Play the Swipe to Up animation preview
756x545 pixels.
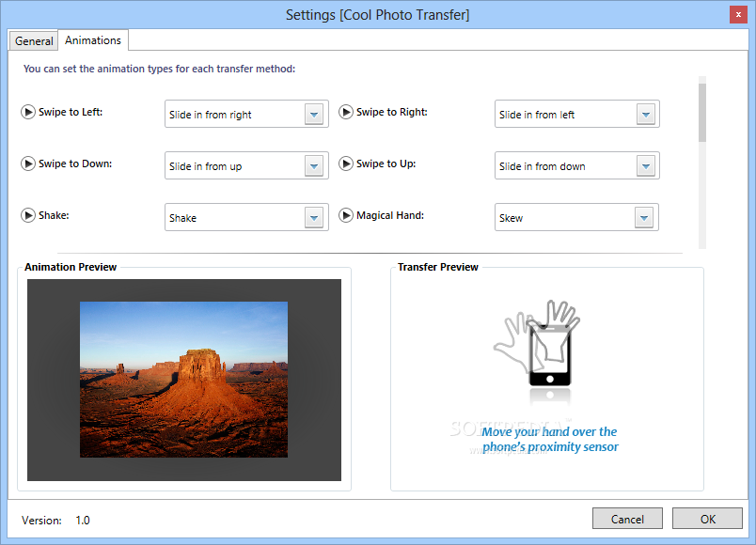click(346, 163)
